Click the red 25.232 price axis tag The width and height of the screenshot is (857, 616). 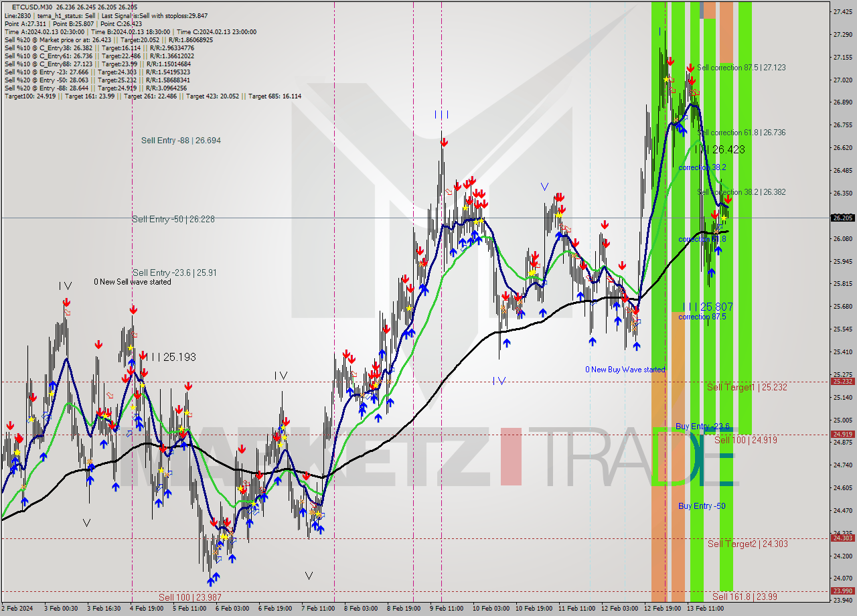(842, 382)
